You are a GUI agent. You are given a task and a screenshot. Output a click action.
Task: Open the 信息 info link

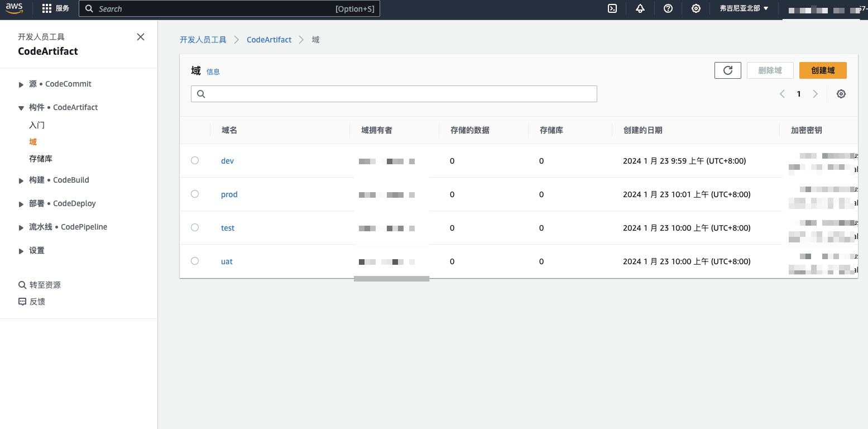213,71
